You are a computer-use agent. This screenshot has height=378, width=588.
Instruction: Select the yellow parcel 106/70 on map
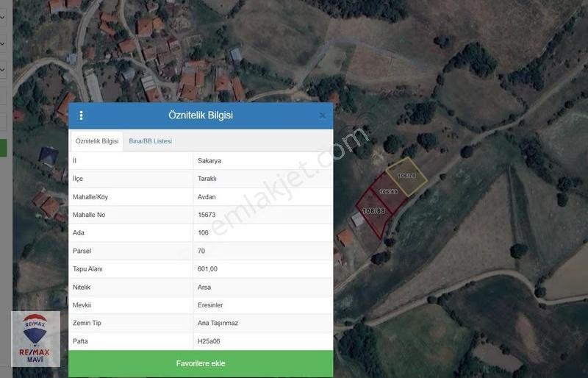coord(406,176)
